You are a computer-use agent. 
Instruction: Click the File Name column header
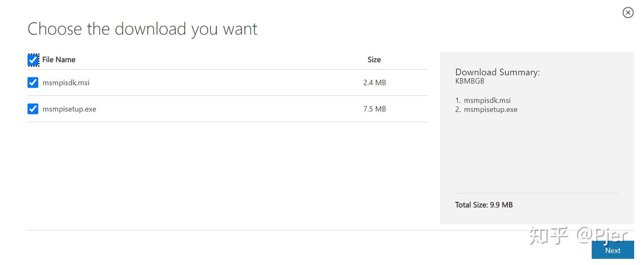click(x=59, y=60)
